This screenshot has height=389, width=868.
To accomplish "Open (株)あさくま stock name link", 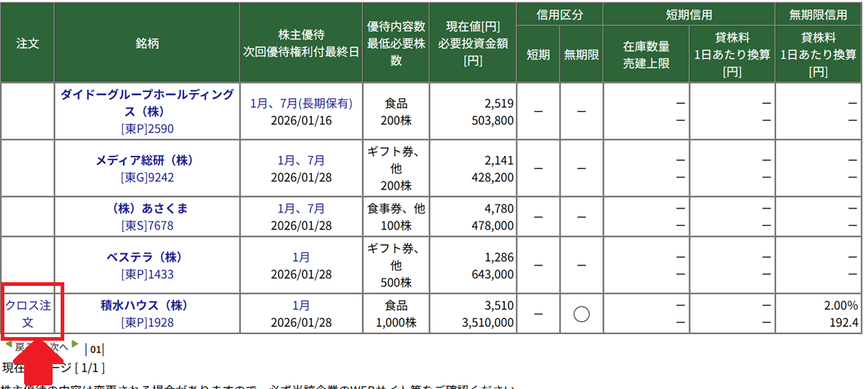I will (x=147, y=208).
